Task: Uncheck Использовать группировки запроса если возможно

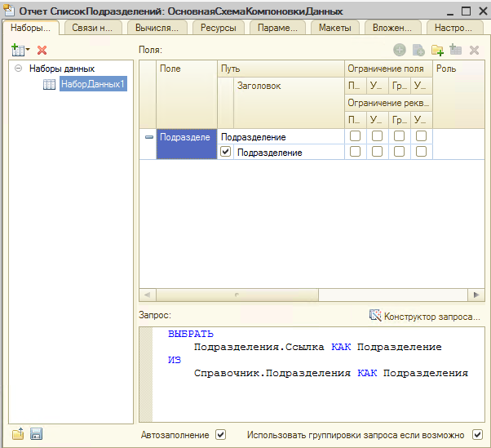Action: coord(478,435)
